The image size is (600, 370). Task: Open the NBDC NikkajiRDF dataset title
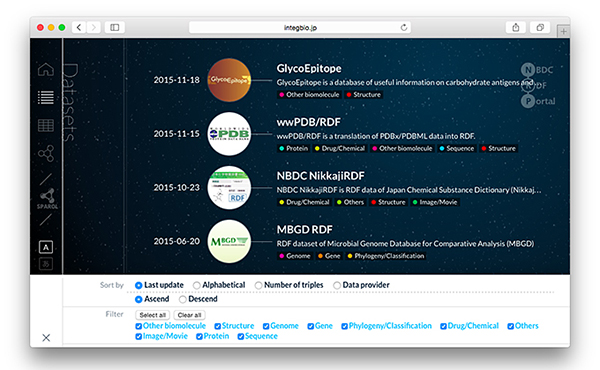[x=320, y=176]
